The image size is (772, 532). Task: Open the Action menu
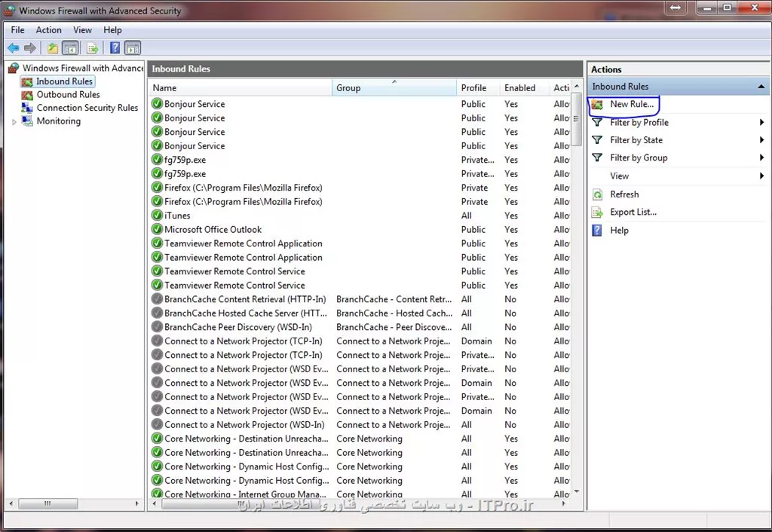pos(49,30)
